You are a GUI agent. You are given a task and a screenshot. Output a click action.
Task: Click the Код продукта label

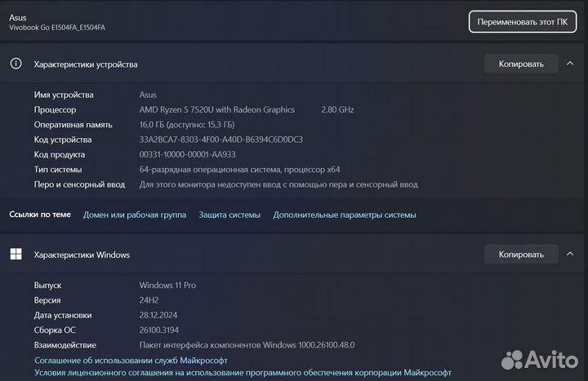click(60, 155)
